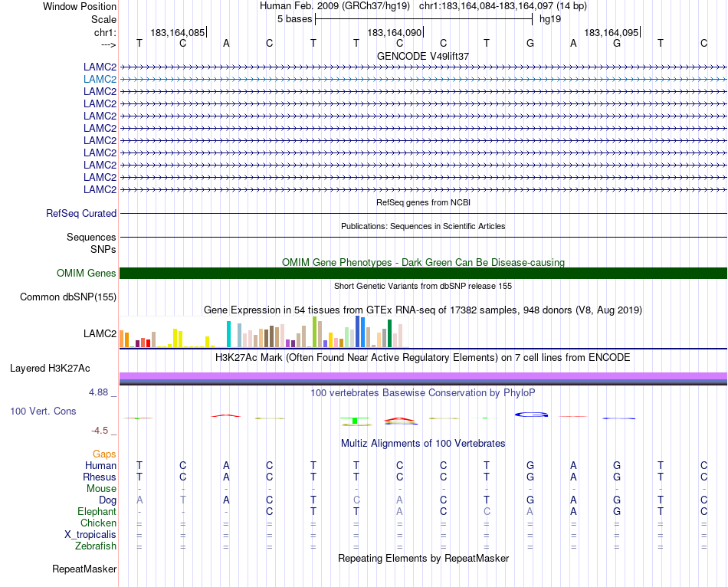
Task: Click the Window Position label
Action: pos(80,6)
